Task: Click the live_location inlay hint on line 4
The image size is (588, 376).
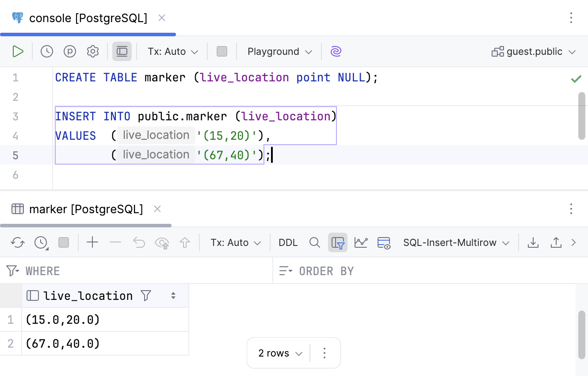Action: pyautogui.click(x=156, y=135)
